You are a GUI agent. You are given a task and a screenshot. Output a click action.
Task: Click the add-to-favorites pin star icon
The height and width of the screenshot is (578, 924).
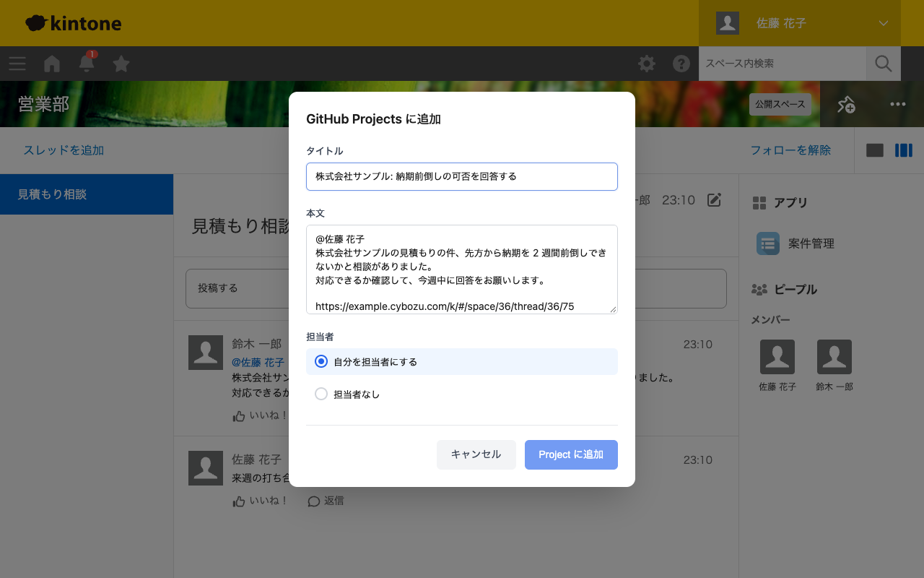click(x=846, y=104)
